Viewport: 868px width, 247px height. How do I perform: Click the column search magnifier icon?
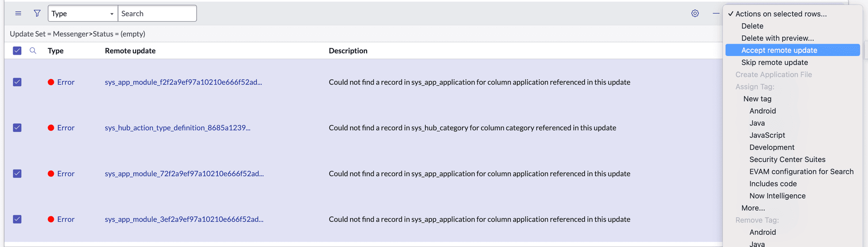tap(33, 51)
